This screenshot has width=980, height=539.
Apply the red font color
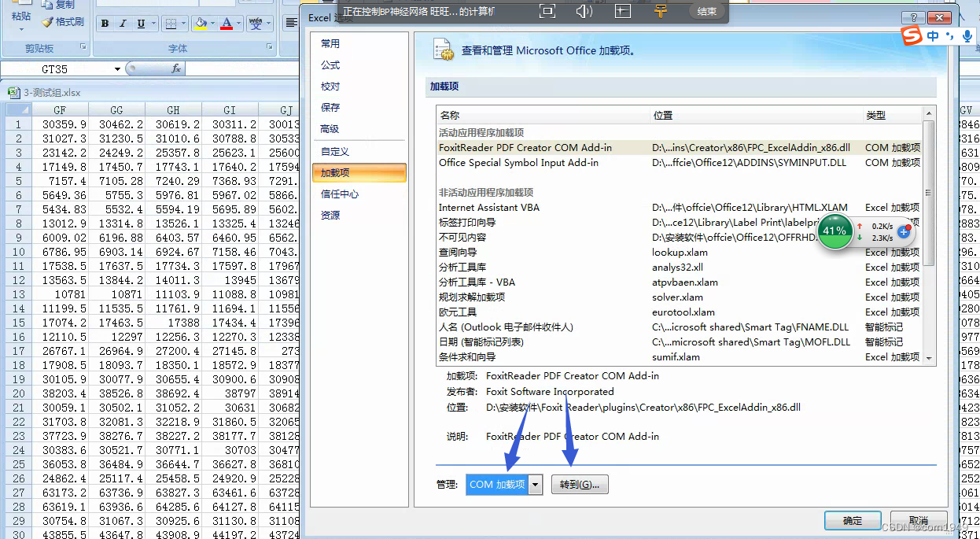click(x=227, y=24)
